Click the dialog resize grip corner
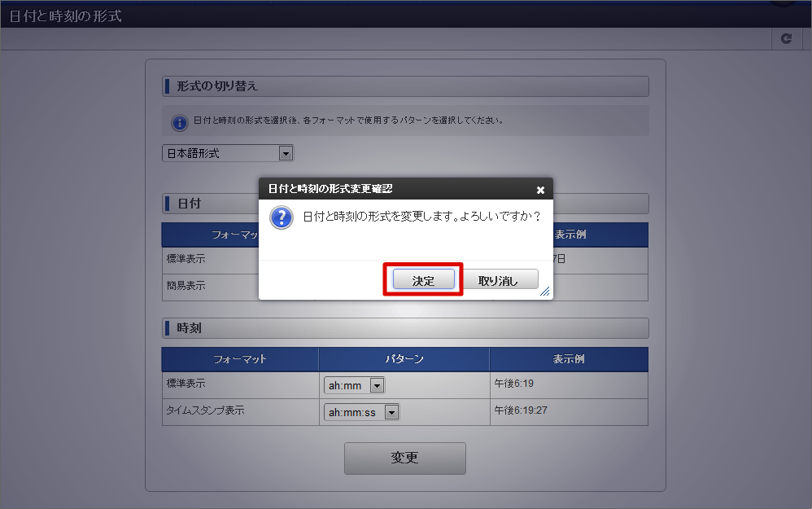The image size is (812, 509). click(x=545, y=292)
